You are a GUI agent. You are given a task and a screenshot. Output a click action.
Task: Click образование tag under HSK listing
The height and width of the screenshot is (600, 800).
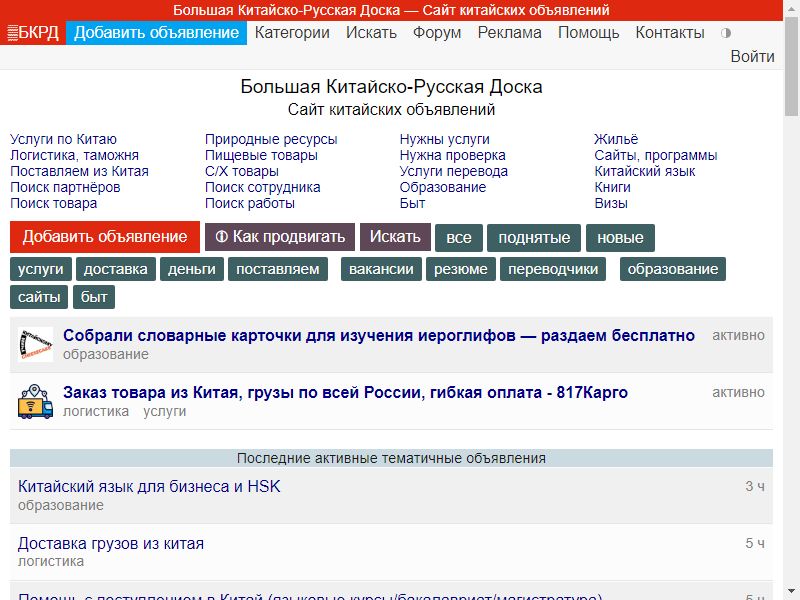coord(61,505)
